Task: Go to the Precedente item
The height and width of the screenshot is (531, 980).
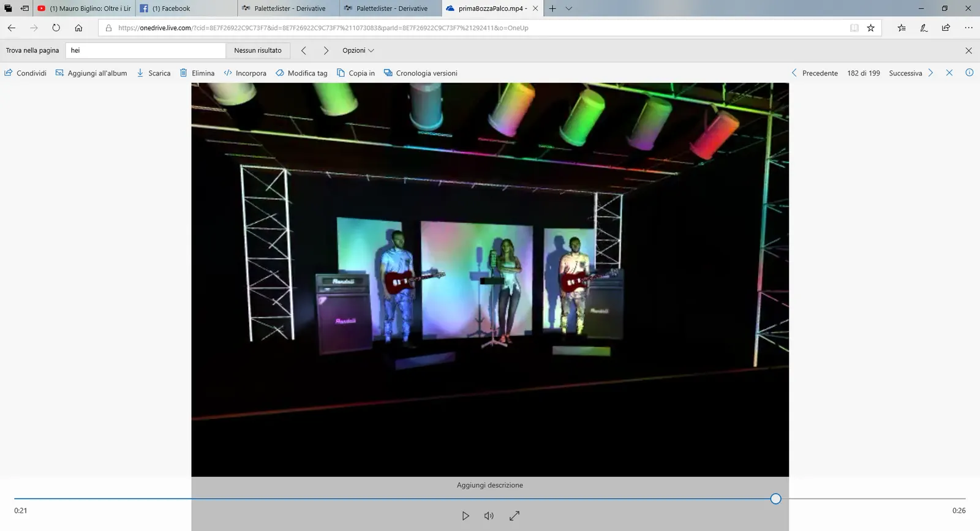Action: pyautogui.click(x=815, y=73)
